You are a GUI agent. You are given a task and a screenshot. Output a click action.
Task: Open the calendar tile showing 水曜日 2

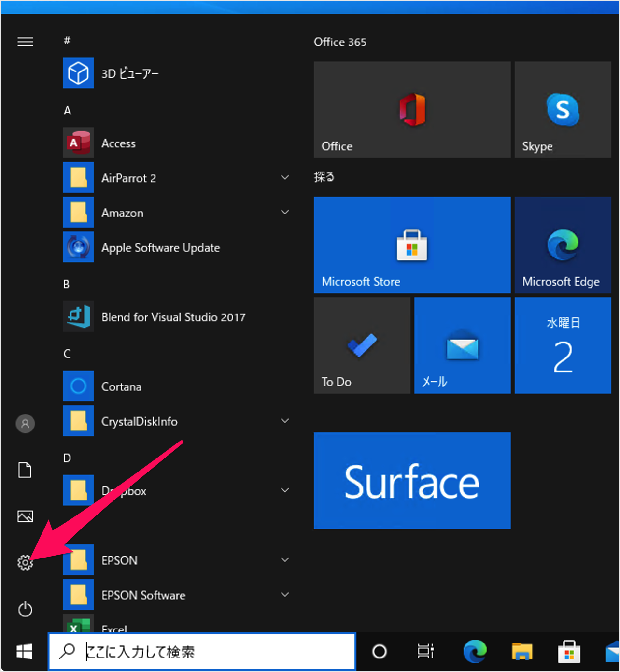(562, 345)
